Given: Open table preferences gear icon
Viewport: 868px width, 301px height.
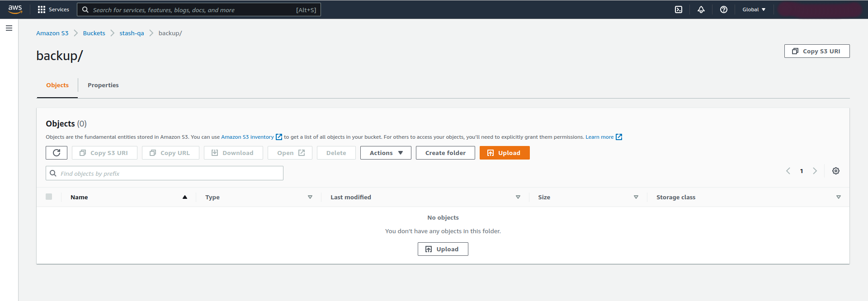Looking at the screenshot, I should tap(836, 171).
